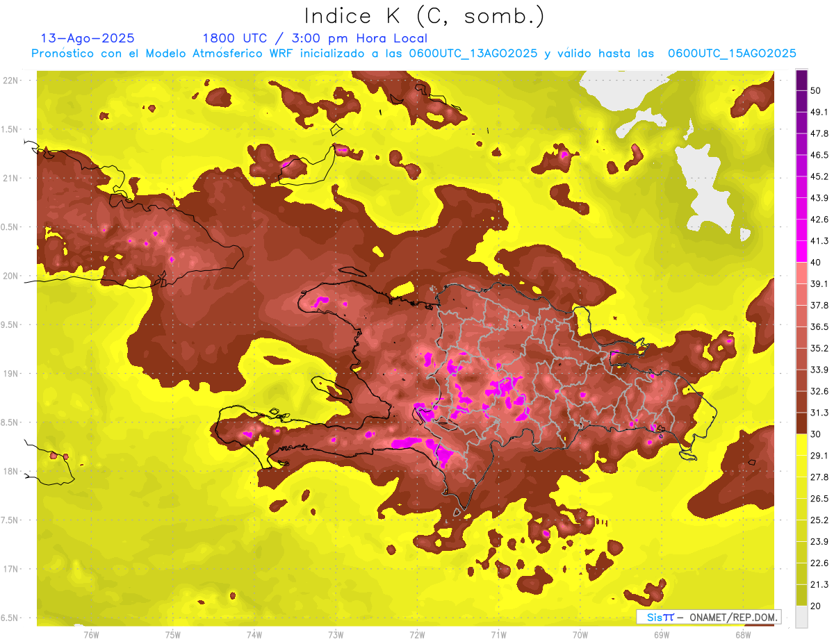
Task: Click the legend value "25.2"
Action: tap(819, 520)
